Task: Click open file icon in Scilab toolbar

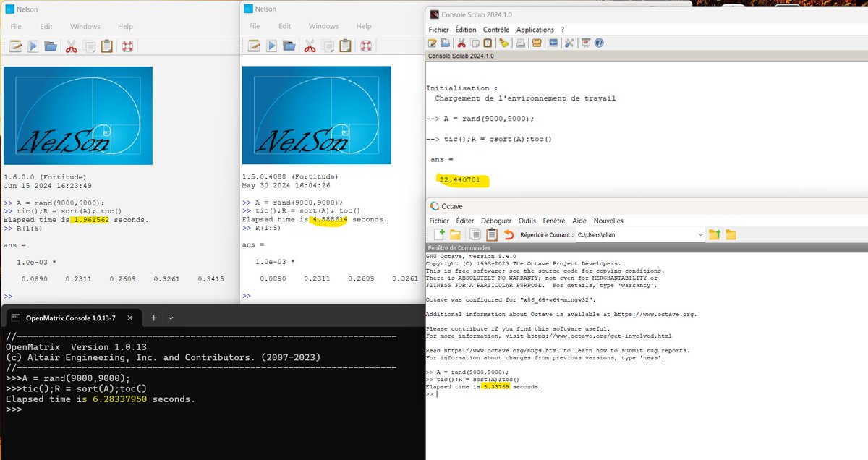Action: click(x=446, y=43)
